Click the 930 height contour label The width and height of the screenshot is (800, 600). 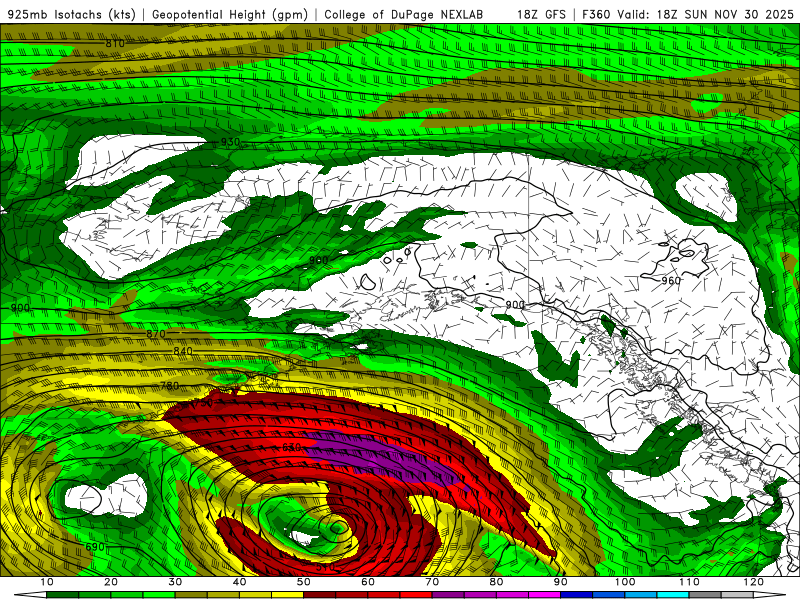pyautogui.click(x=230, y=142)
